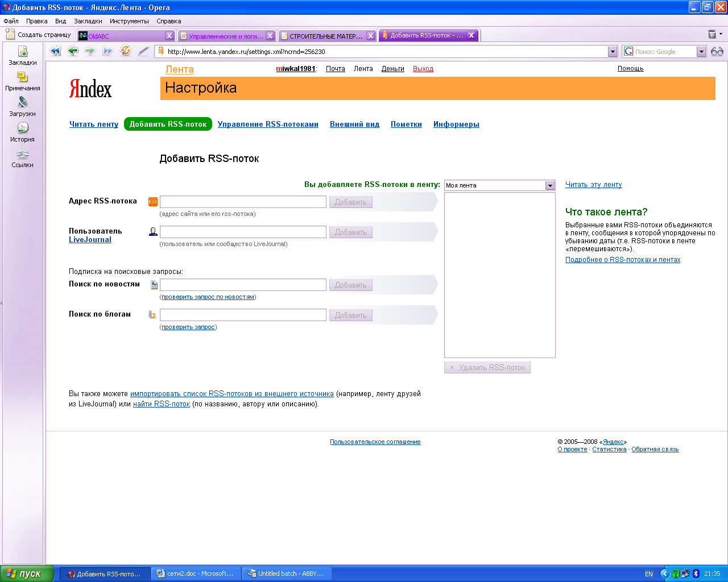
Task: Click into the Адрес RSS-потока input field
Action: 243,202
